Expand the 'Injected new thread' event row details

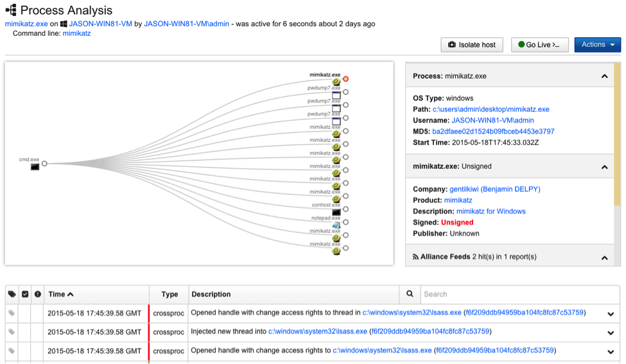pos(611,333)
